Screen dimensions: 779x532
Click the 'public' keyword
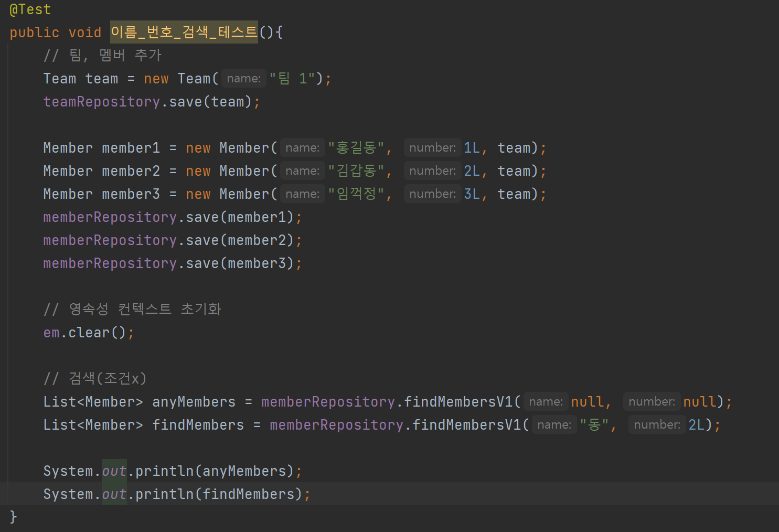[35, 33]
